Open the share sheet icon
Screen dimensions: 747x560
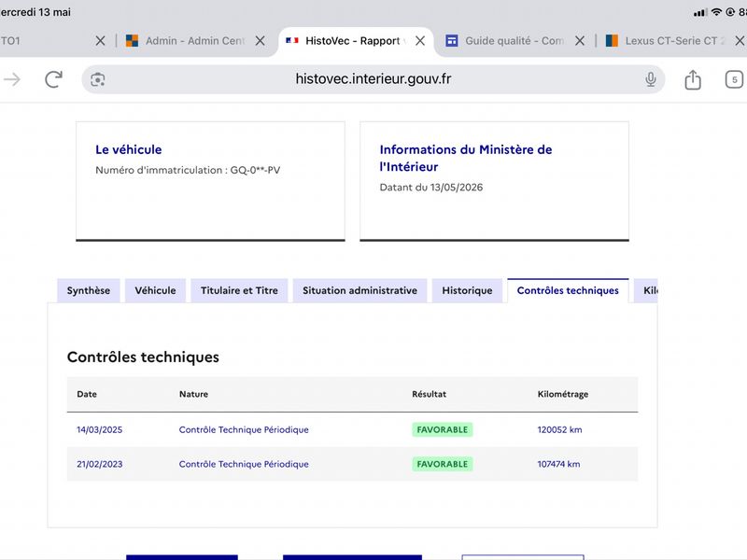(693, 79)
